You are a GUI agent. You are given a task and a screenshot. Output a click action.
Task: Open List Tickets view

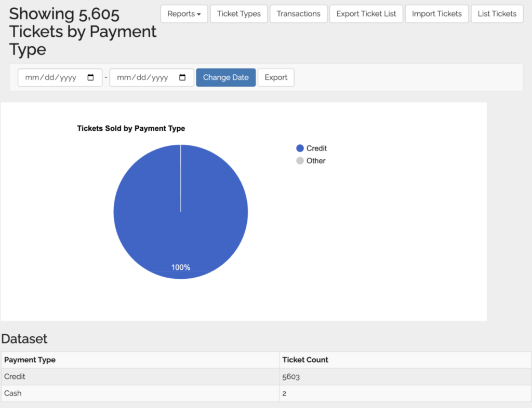[497, 14]
